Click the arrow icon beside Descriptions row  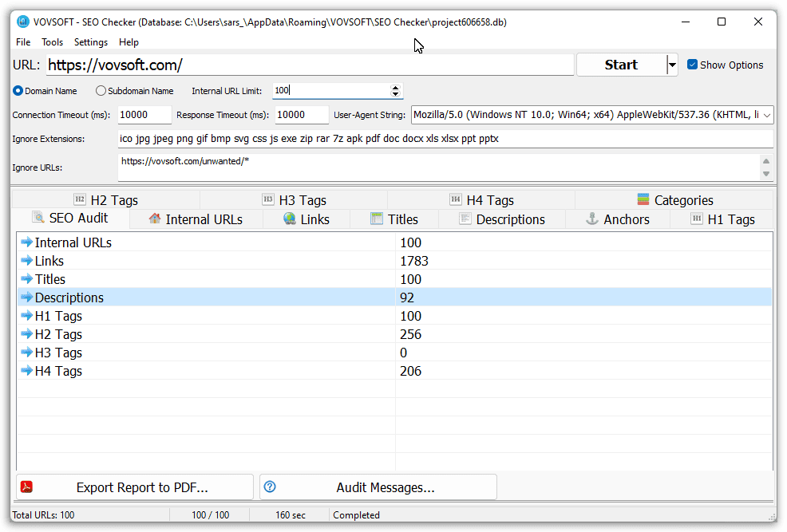click(26, 298)
